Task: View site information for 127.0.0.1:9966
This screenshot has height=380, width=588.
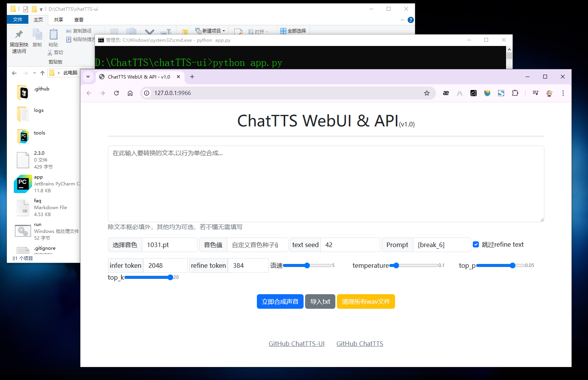Action: tap(147, 93)
